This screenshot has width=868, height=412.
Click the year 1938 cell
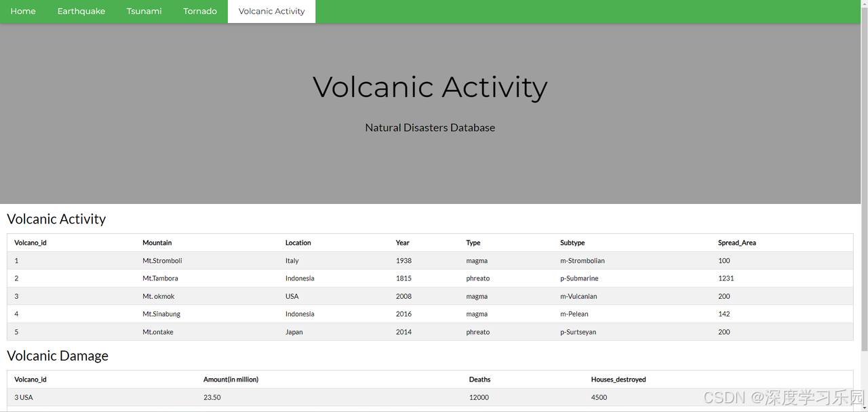point(403,261)
